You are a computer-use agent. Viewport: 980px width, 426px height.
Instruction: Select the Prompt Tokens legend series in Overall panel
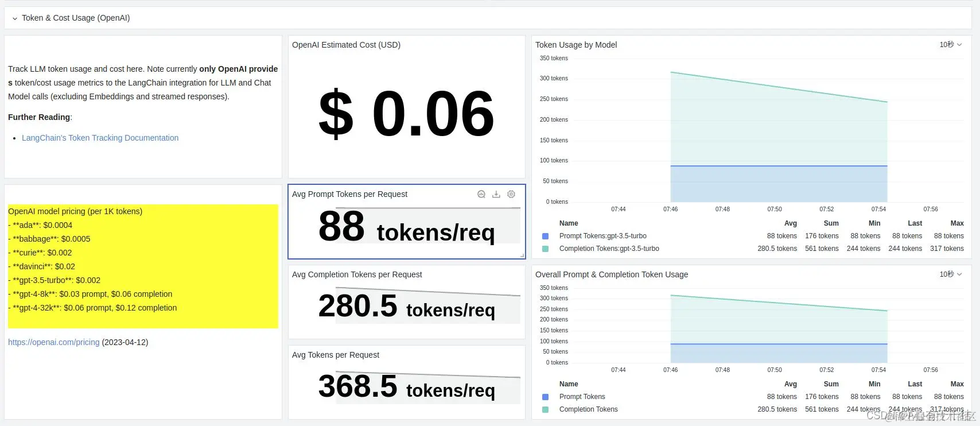point(582,397)
